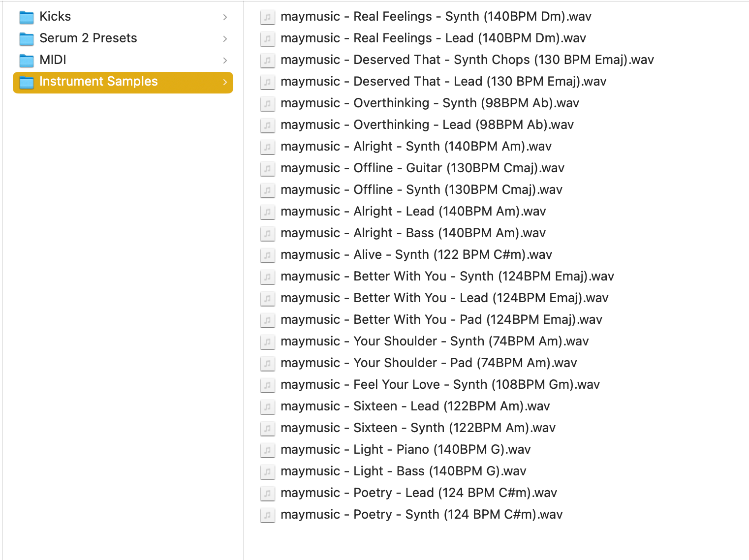Expand the MIDI folder chevron
The width and height of the screenshot is (749, 560).
(x=225, y=61)
